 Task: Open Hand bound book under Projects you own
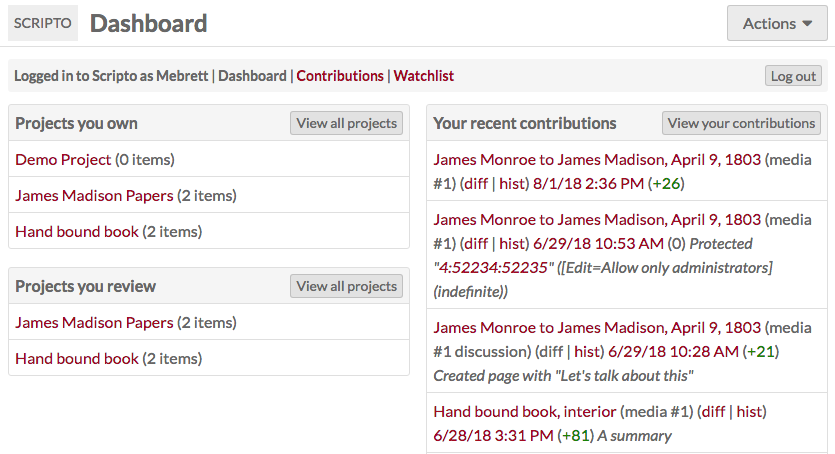tap(77, 232)
